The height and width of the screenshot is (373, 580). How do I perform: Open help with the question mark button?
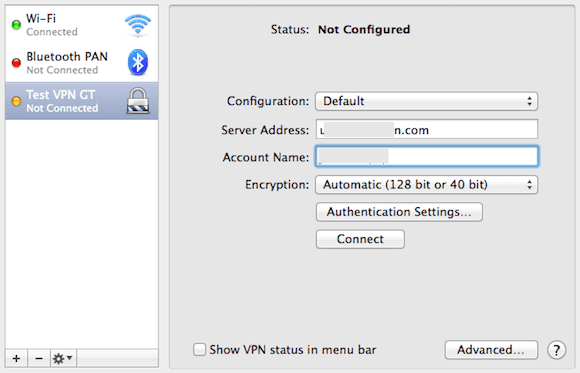point(556,350)
